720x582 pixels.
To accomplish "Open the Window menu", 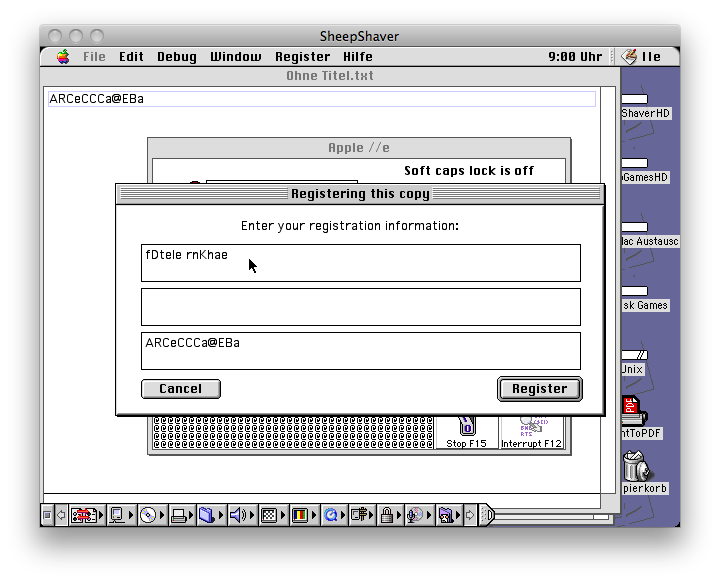I will [x=236, y=57].
